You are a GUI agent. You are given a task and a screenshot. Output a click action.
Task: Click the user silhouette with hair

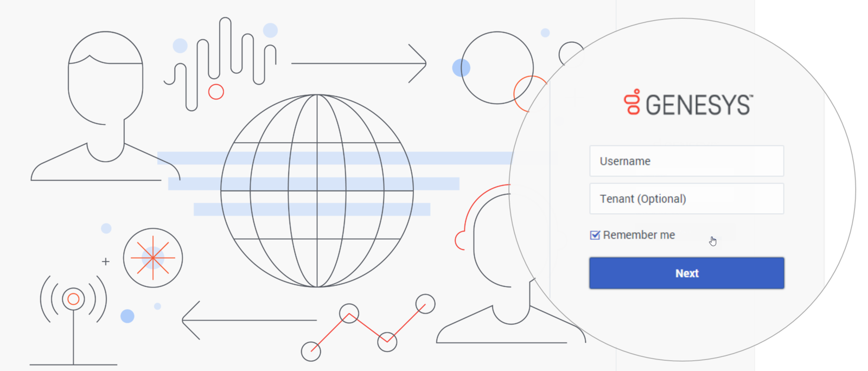coord(104,108)
